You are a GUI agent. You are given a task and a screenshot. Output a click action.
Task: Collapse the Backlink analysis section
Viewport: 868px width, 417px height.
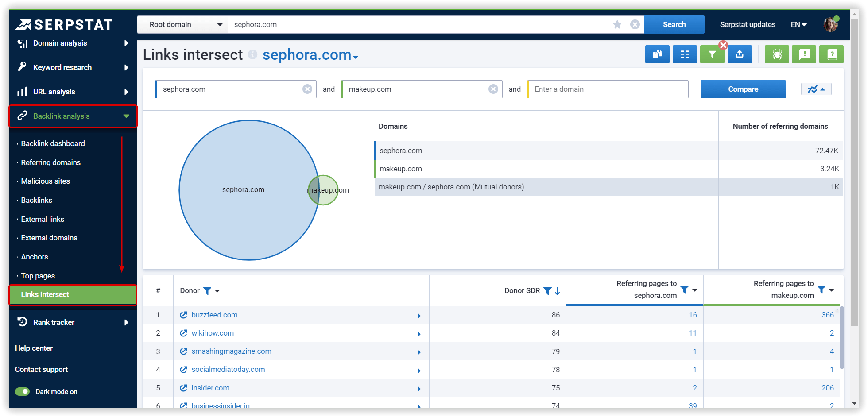click(x=125, y=116)
